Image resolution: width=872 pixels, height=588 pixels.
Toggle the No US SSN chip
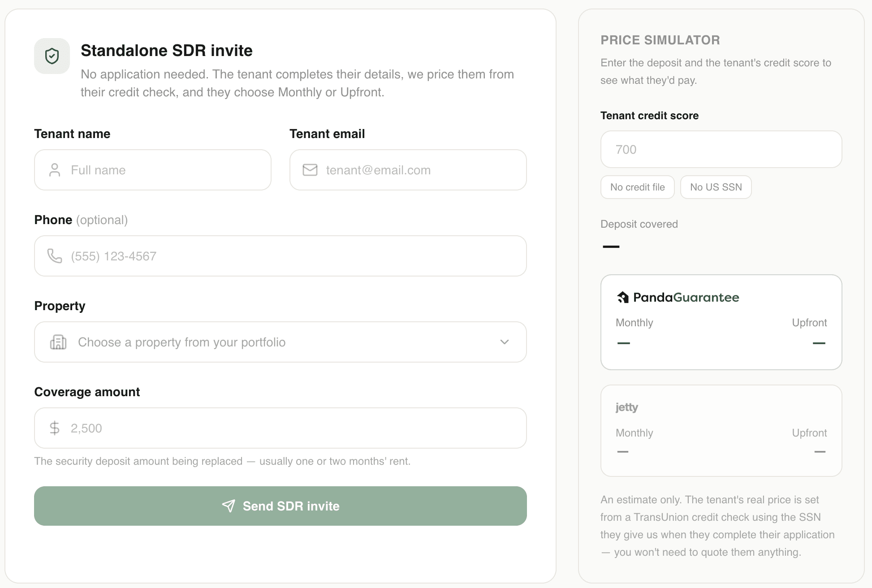(x=716, y=187)
